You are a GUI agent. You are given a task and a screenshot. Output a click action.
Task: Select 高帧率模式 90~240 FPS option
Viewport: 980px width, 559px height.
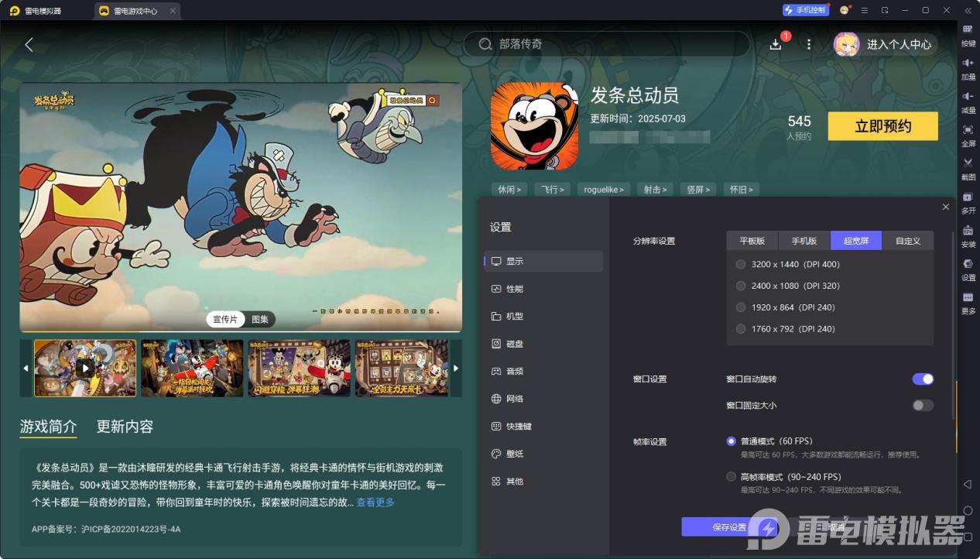(731, 477)
